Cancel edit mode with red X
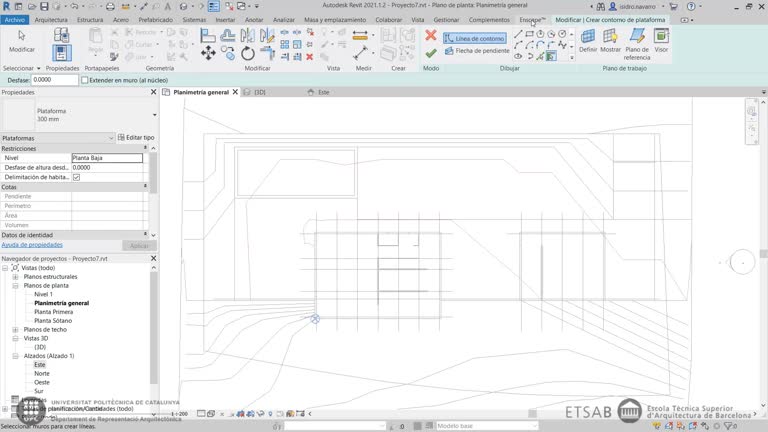The width and height of the screenshot is (768, 432). pyautogui.click(x=431, y=35)
